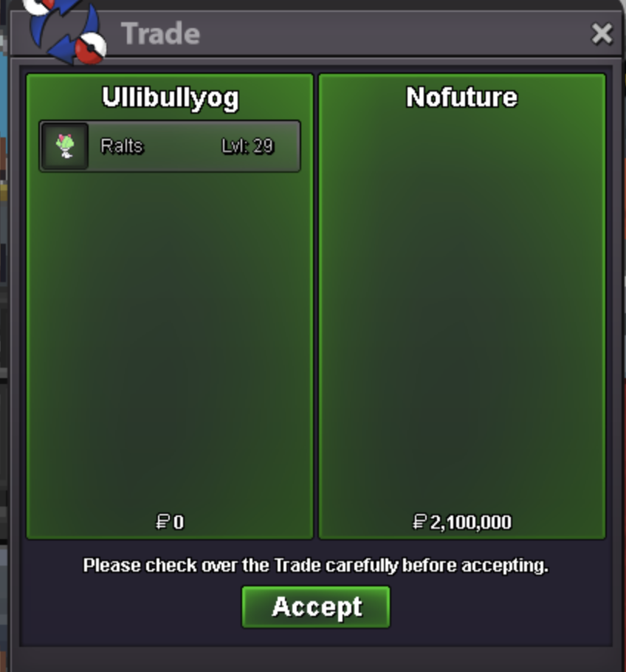Click the red Pokeball in Trade logo
Viewport: 626px width, 672px height.
pos(91,48)
